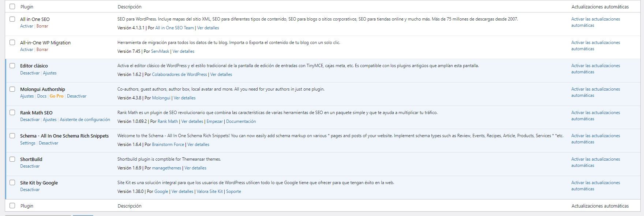View details for All-in-One WP Migration
644x216 pixels.
click(183, 51)
